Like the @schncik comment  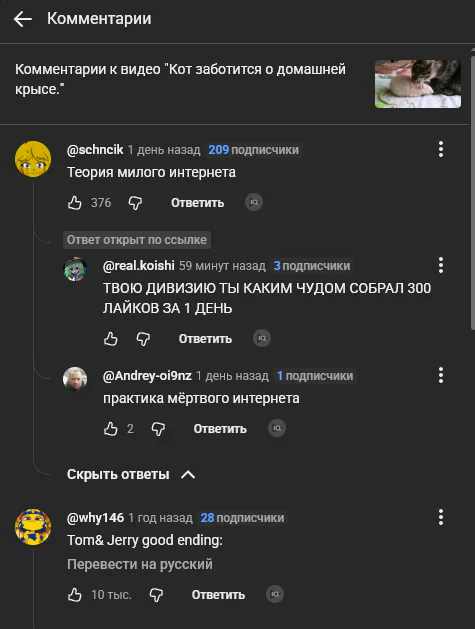point(75,203)
